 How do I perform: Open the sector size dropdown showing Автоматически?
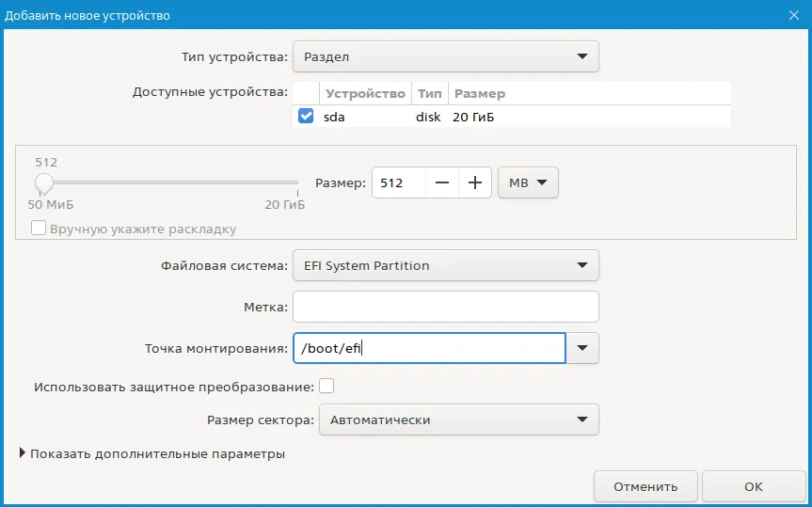tap(459, 420)
